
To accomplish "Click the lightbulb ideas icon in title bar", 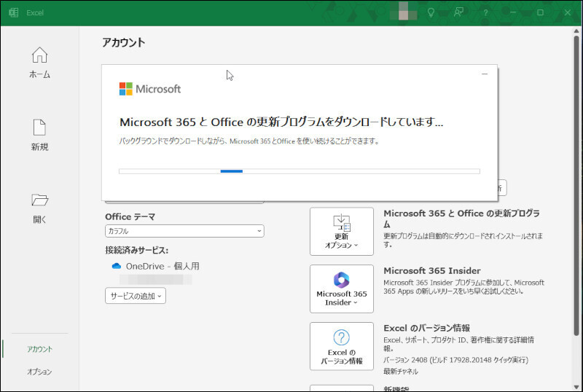I will (431, 12).
